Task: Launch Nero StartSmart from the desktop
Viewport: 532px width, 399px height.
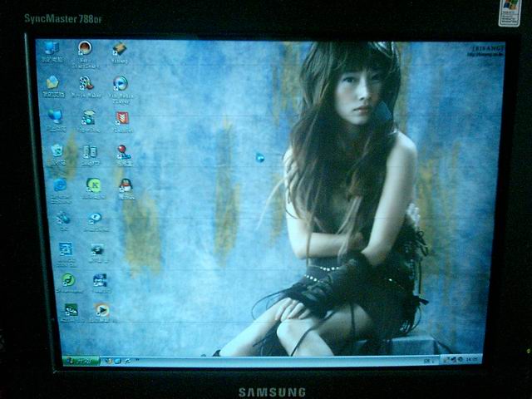Action: [85, 49]
